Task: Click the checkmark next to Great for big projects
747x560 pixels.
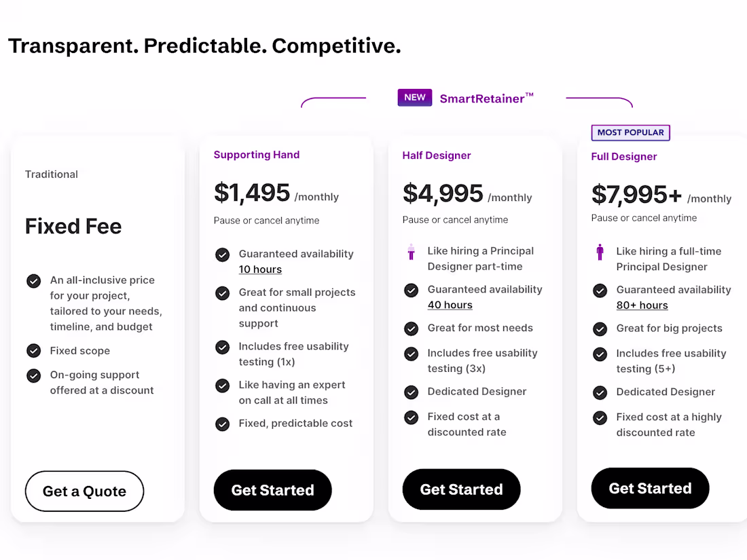Action: [x=600, y=329]
